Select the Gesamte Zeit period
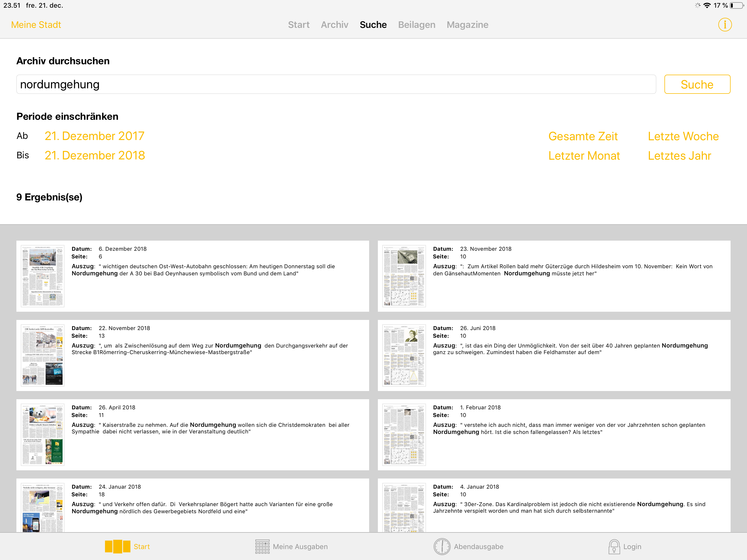Viewport: 747px width, 560px height. (x=583, y=136)
